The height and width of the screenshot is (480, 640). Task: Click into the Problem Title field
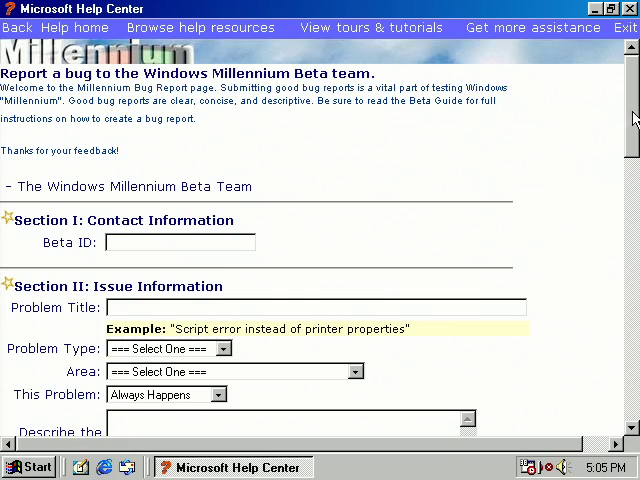(316, 307)
